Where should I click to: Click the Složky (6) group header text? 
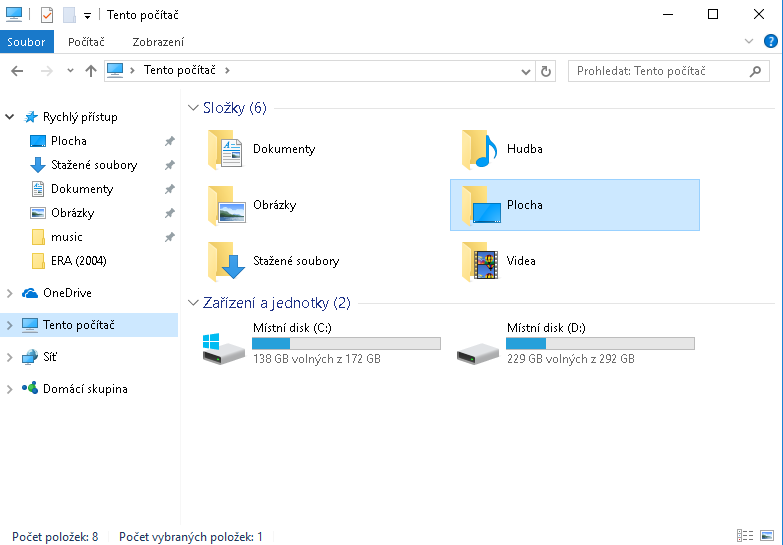[x=235, y=108]
